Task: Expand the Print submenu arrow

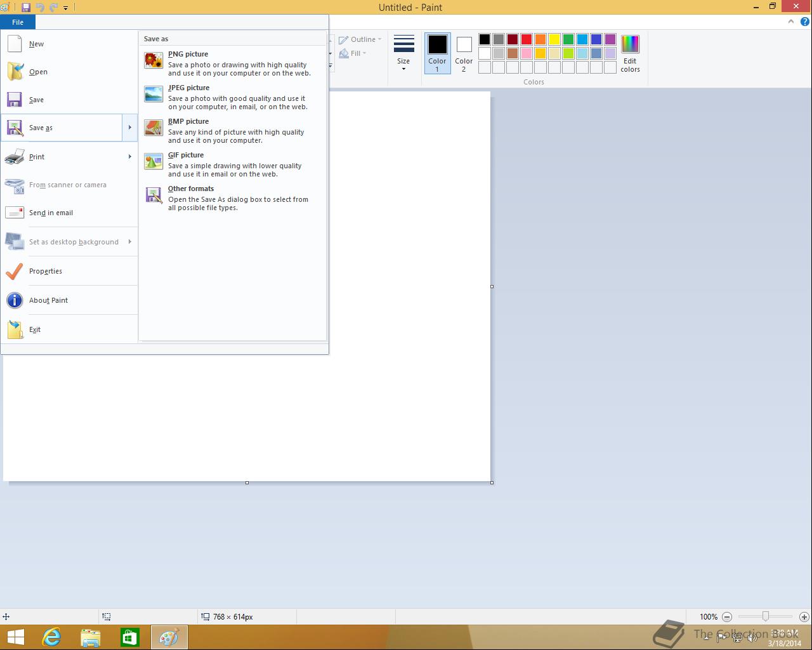Action: coord(129,157)
